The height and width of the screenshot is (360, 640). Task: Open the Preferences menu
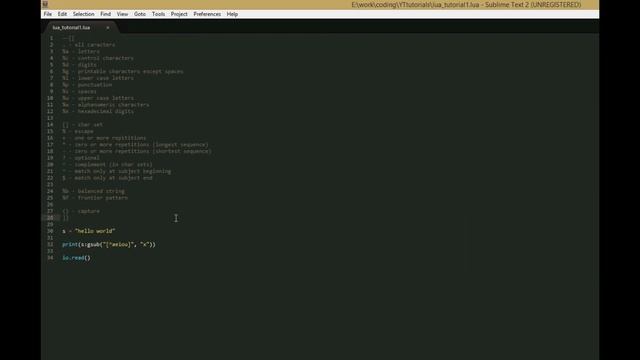pos(207,14)
